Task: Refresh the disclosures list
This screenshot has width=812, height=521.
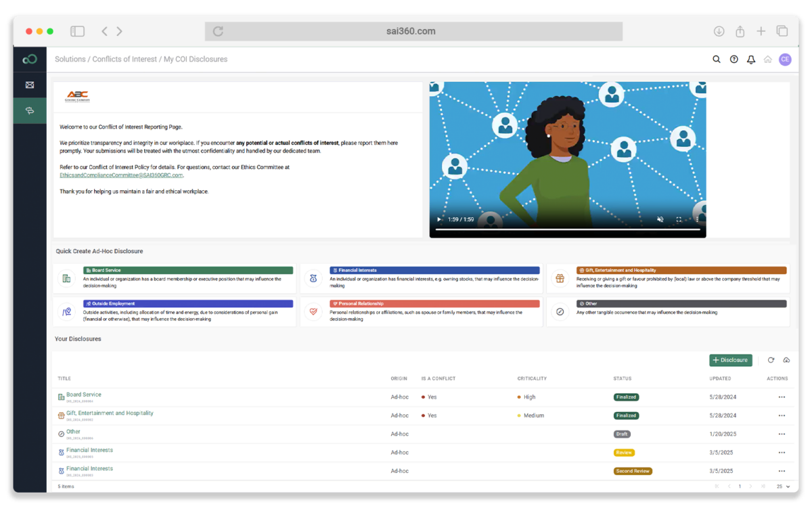Action: [771, 360]
